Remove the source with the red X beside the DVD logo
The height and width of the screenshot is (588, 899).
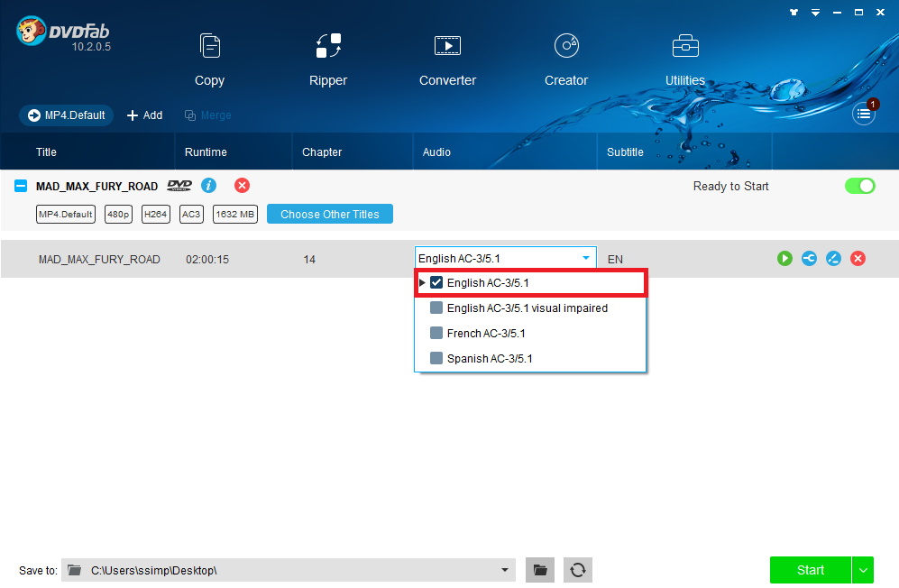click(242, 185)
